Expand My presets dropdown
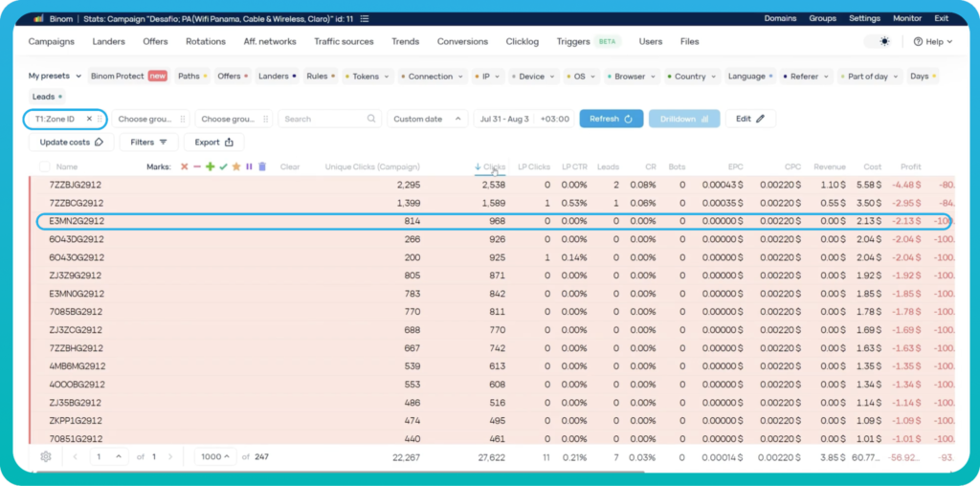The width and height of the screenshot is (980, 486). tap(55, 77)
